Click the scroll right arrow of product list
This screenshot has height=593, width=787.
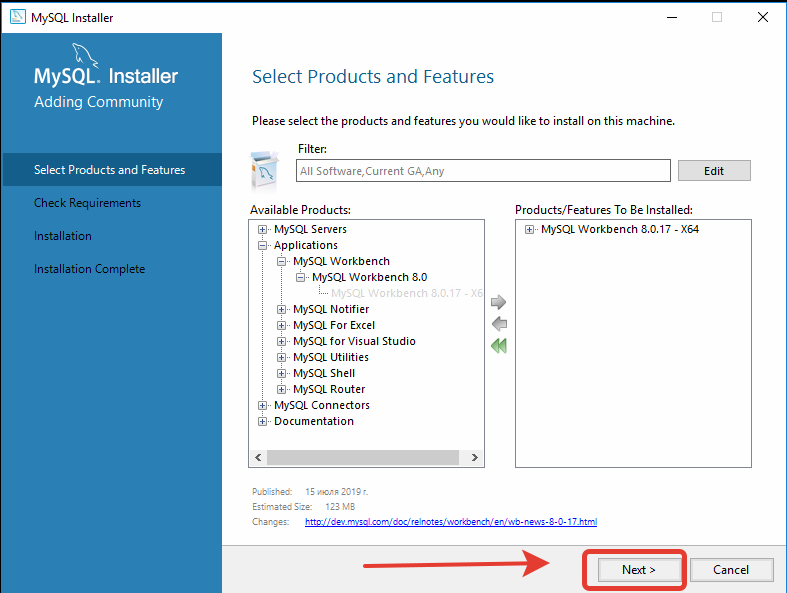(x=474, y=457)
